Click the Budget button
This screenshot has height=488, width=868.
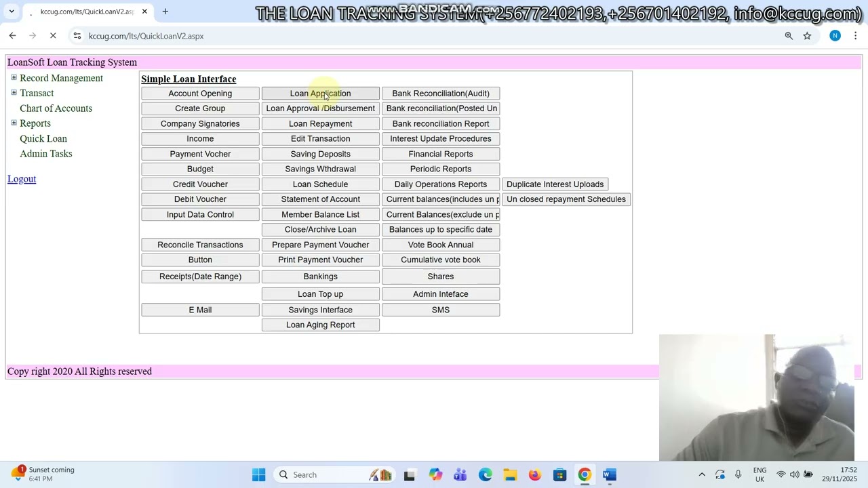pos(200,169)
